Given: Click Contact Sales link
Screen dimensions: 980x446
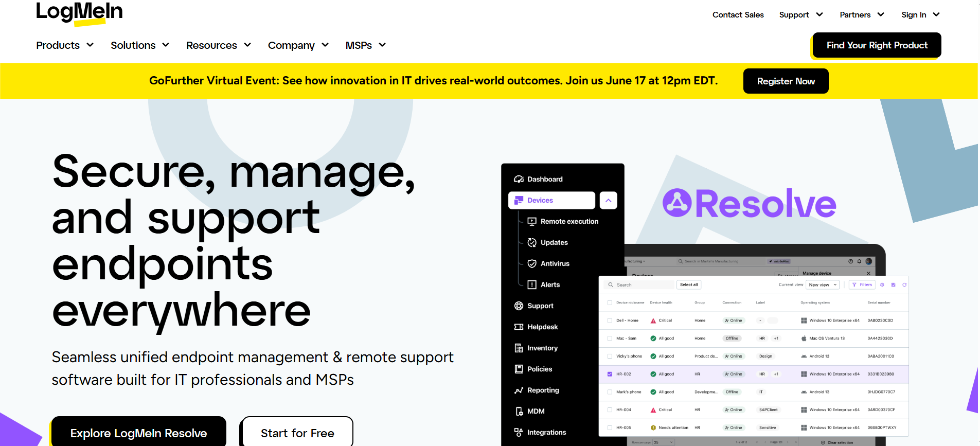Looking at the screenshot, I should click(x=738, y=15).
